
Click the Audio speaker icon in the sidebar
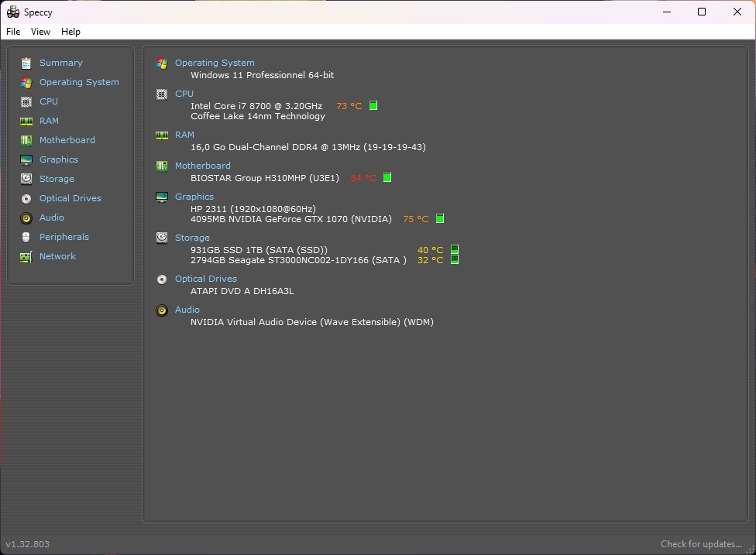click(26, 218)
